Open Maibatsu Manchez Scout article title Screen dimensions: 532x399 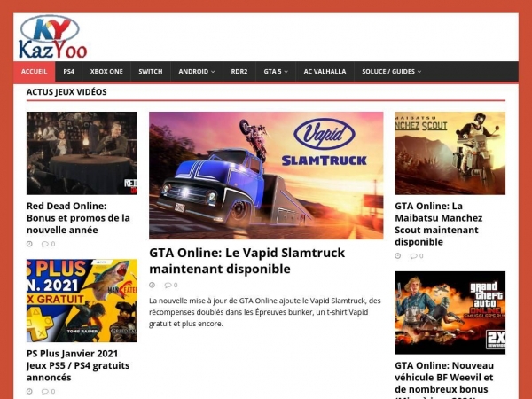tap(439, 224)
